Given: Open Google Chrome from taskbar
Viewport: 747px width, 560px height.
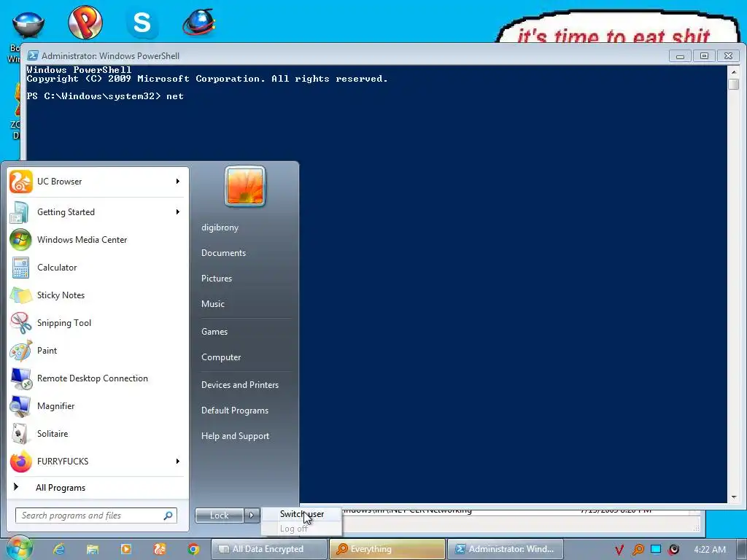Looking at the screenshot, I should pyautogui.click(x=193, y=549).
